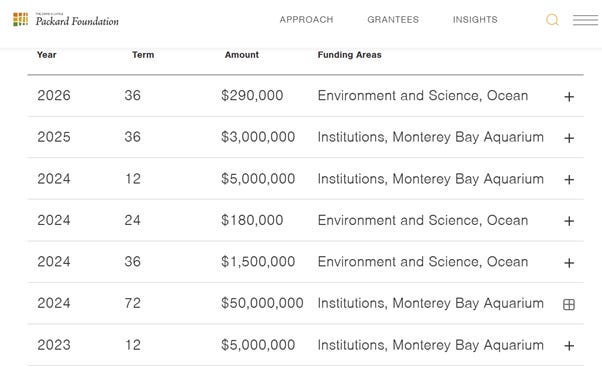
Task: Open the hamburger menu icon
Action: point(585,20)
